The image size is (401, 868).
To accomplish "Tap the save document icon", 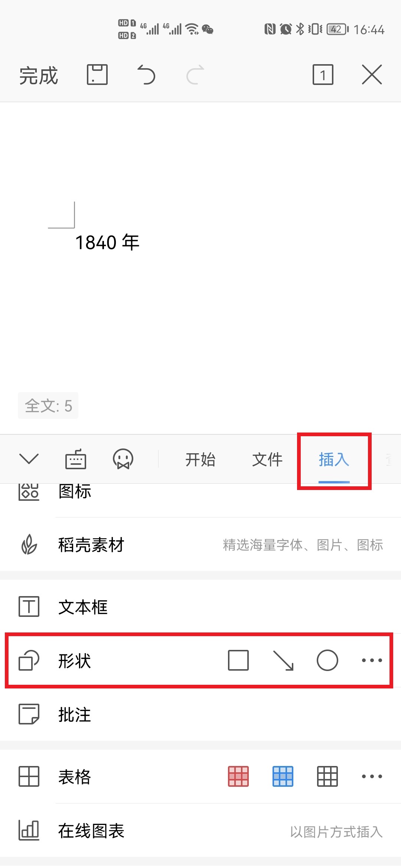I will pos(97,75).
